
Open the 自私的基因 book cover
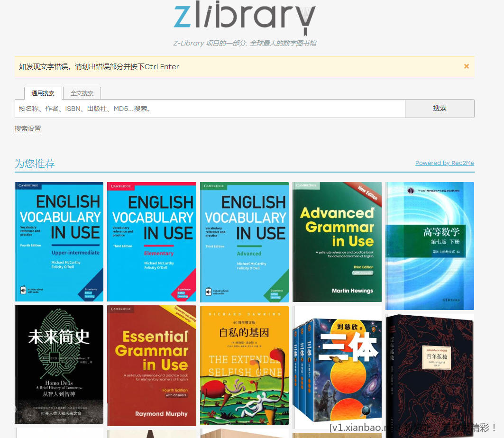[x=244, y=365]
